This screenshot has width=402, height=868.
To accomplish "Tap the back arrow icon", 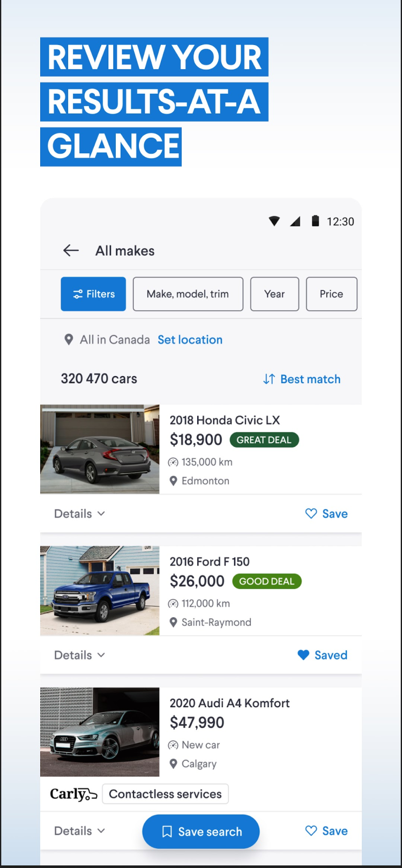I will pyautogui.click(x=71, y=250).
